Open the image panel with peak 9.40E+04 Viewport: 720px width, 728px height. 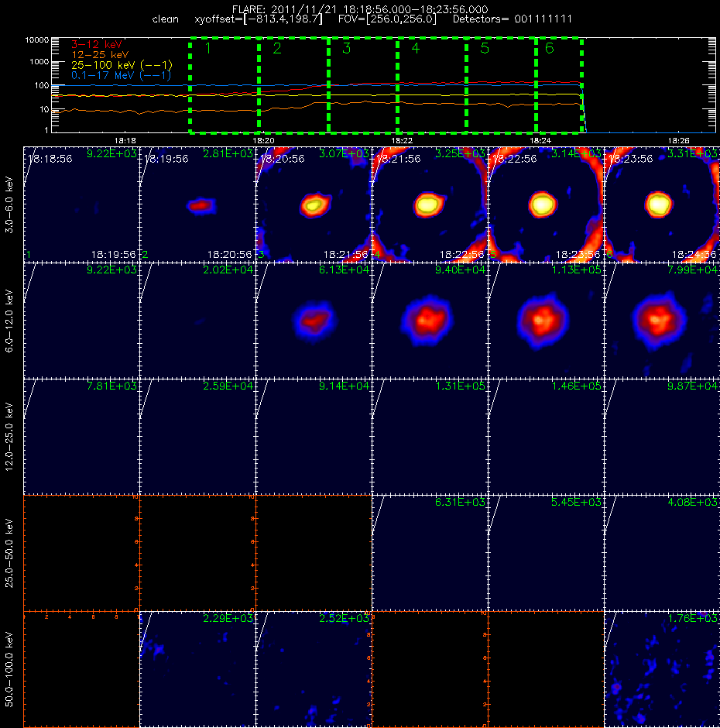pyautogui.click(x=430, y=321)
